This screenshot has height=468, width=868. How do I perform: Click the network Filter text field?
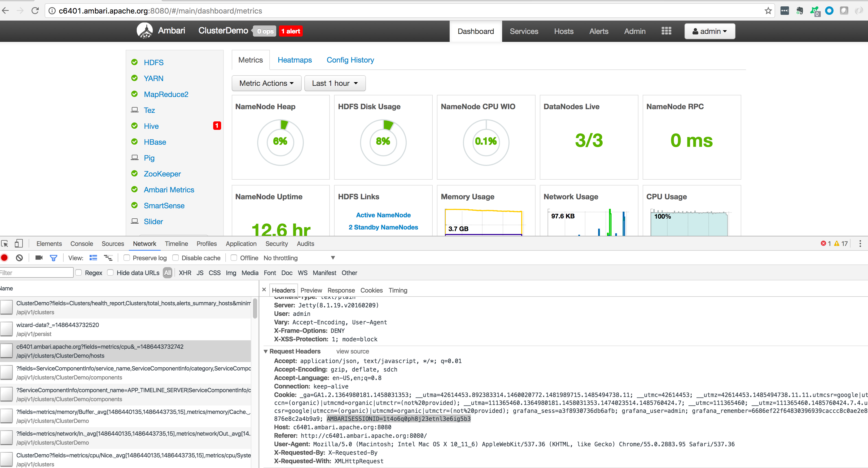pyautogui.click(x=36, y=273)
